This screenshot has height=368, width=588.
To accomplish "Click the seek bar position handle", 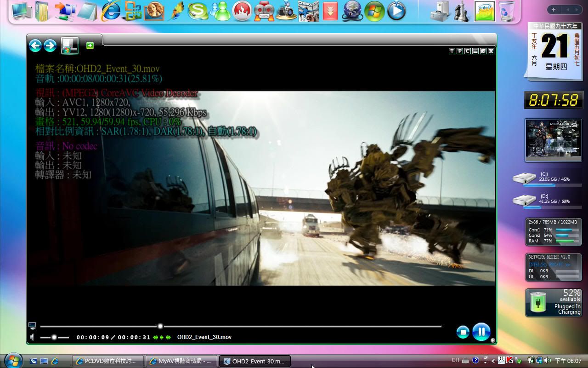I will click(160, 326).
